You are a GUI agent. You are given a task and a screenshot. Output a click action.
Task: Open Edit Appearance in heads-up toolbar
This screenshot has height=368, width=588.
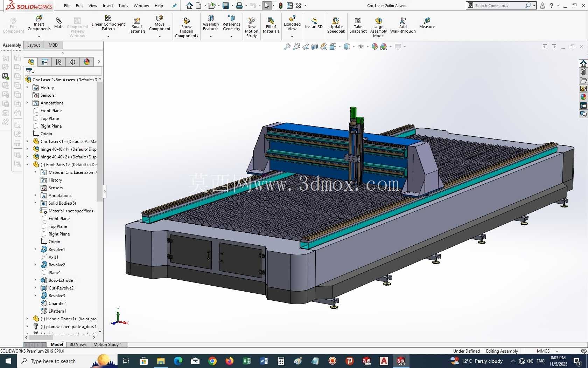(x=375, y=47)
